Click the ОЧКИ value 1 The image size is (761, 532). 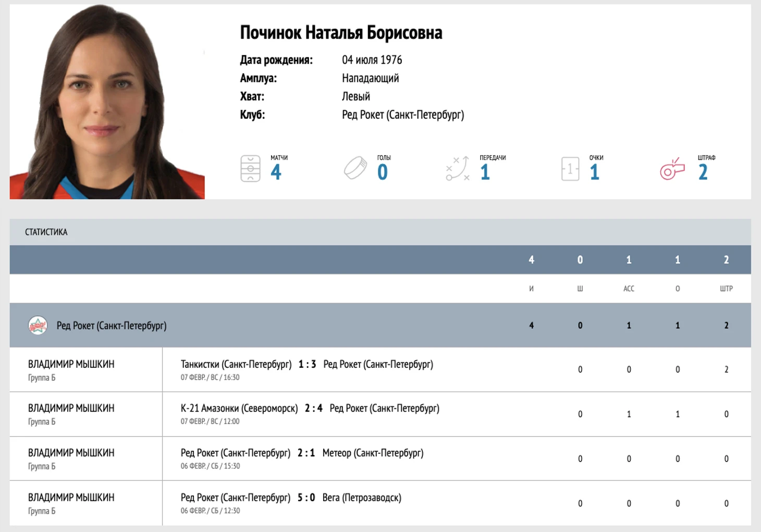point(595,172)
